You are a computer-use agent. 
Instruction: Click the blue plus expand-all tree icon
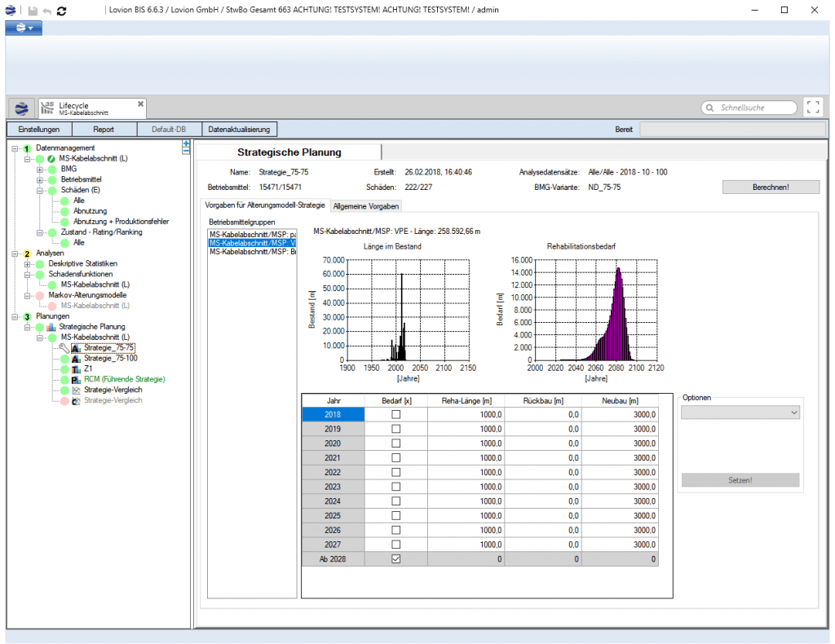point(186,143)
